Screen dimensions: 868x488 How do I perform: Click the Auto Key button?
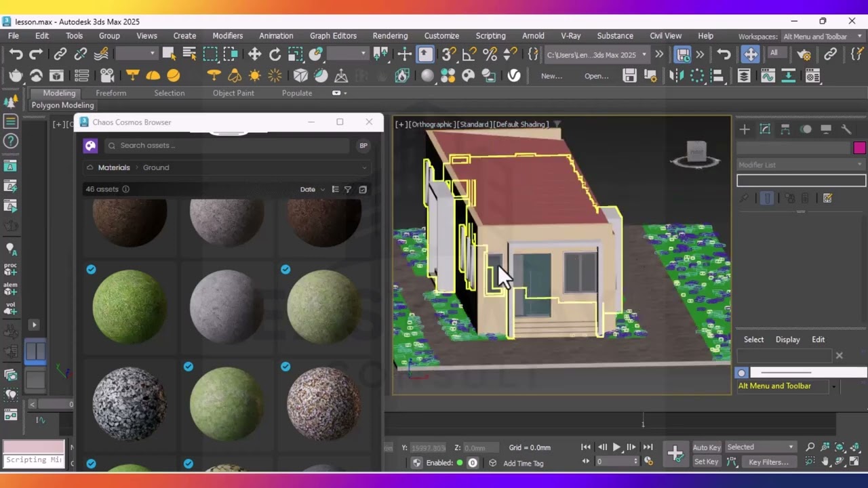point(707,447)
